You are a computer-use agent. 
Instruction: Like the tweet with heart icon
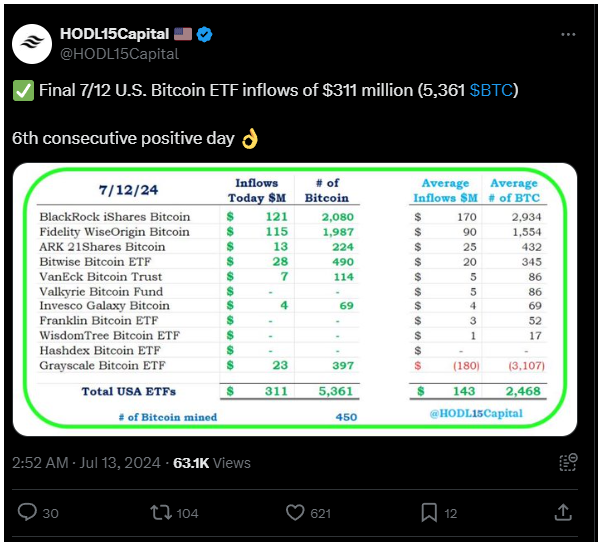tap(295, 512)
